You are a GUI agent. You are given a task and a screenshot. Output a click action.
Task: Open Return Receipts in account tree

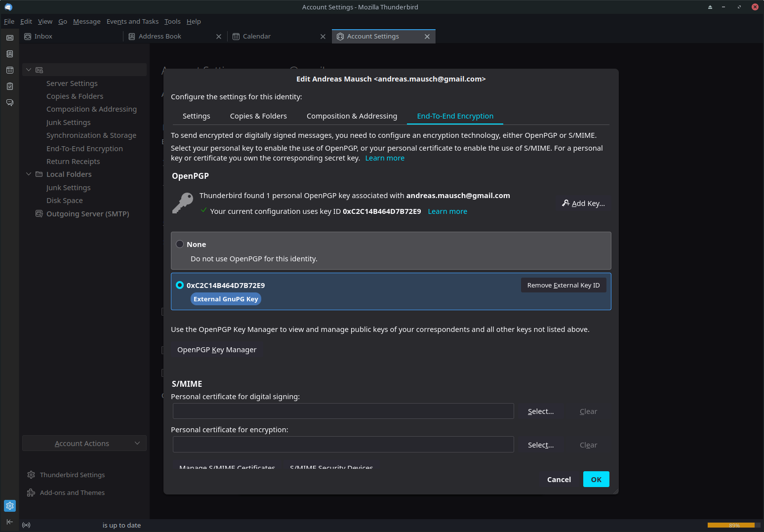73,162
